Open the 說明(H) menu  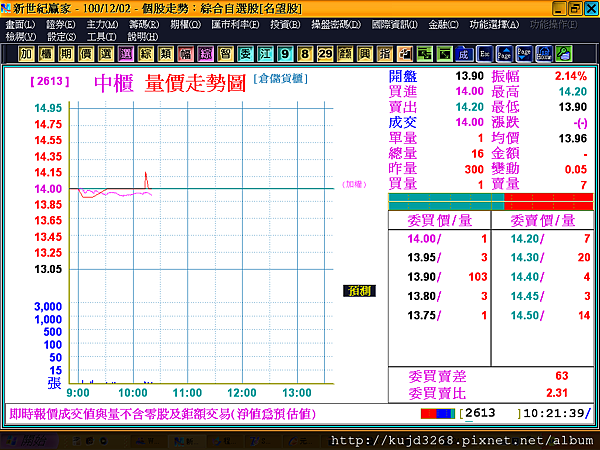pos(143,37)
